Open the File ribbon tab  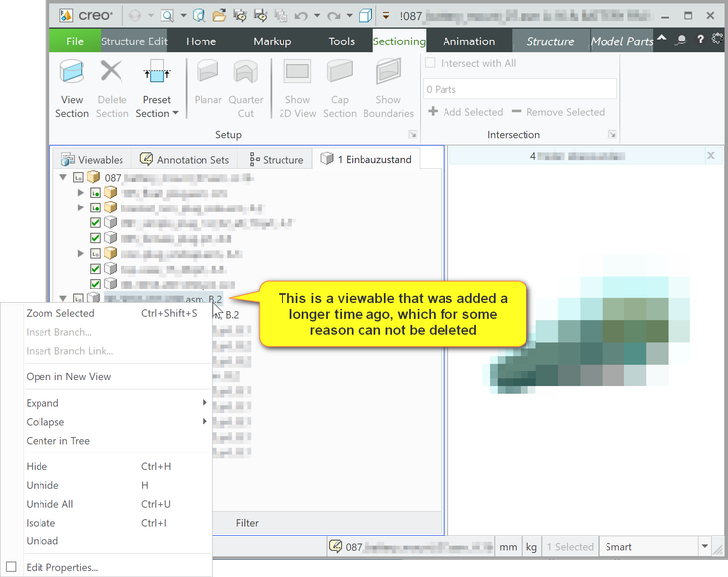tap(75, 41)
